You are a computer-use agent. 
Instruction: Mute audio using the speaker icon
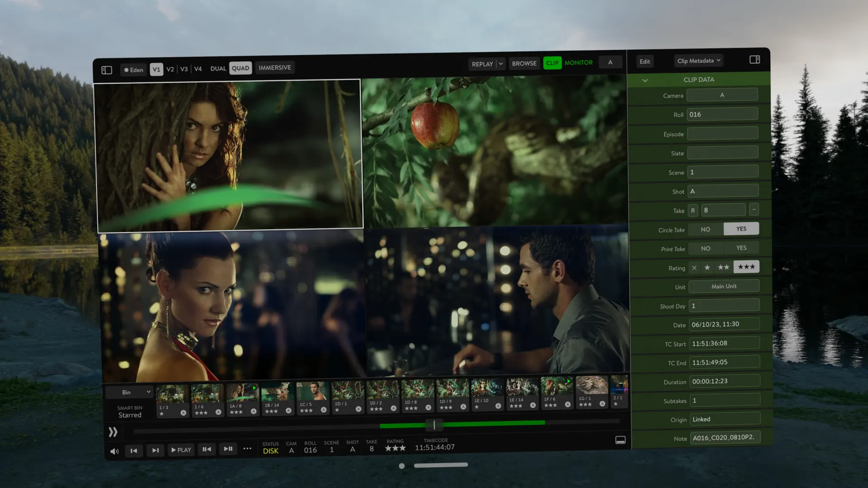[114, 450]
